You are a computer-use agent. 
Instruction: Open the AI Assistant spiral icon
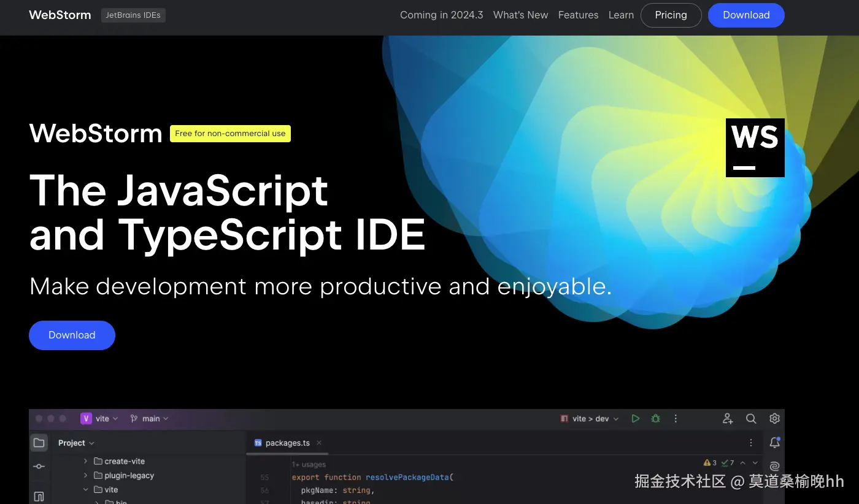pos(774,467)
